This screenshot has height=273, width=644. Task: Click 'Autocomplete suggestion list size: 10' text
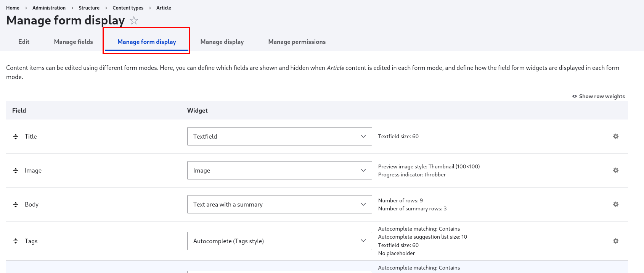pyautogui.click(x=422, y=237)
